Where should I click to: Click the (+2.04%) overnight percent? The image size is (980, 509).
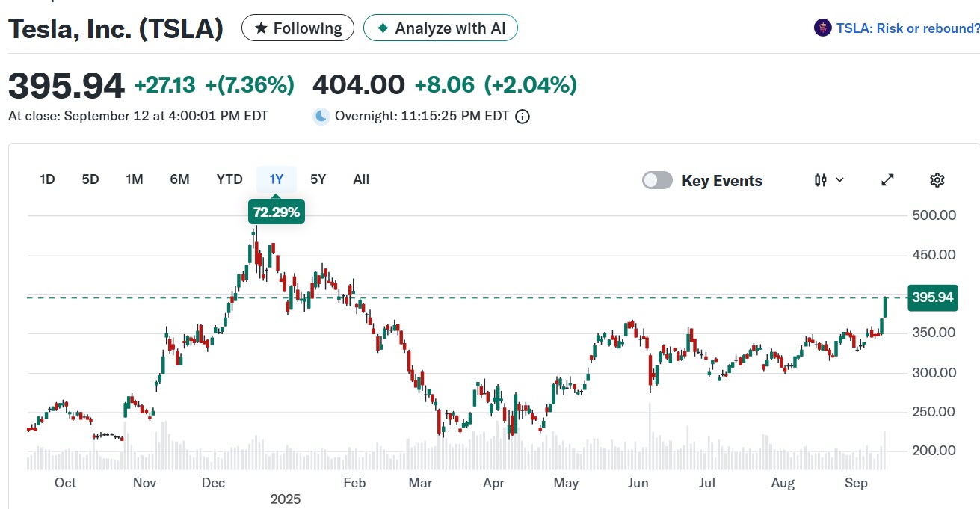pyautogui.click(x=531, y=85)
